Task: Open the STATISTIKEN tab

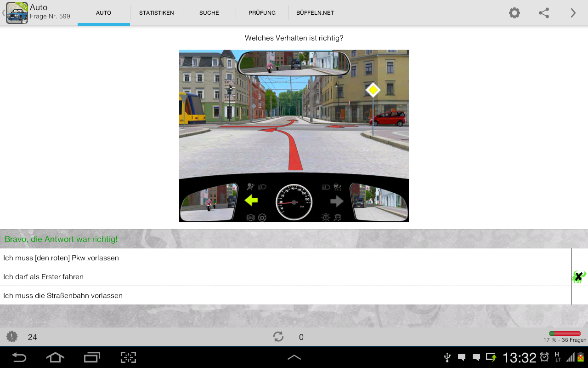Action: (157, 13)
